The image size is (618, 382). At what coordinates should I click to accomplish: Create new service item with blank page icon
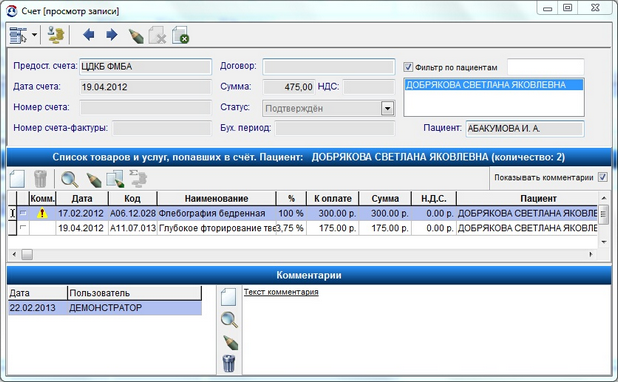pos(17,179)
